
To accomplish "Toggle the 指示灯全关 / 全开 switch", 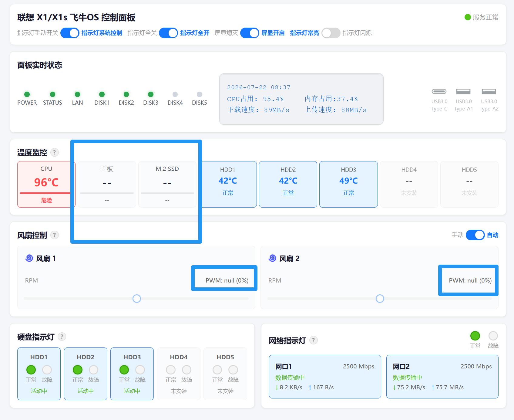I will pyautogui.click(x=168, y=33).
